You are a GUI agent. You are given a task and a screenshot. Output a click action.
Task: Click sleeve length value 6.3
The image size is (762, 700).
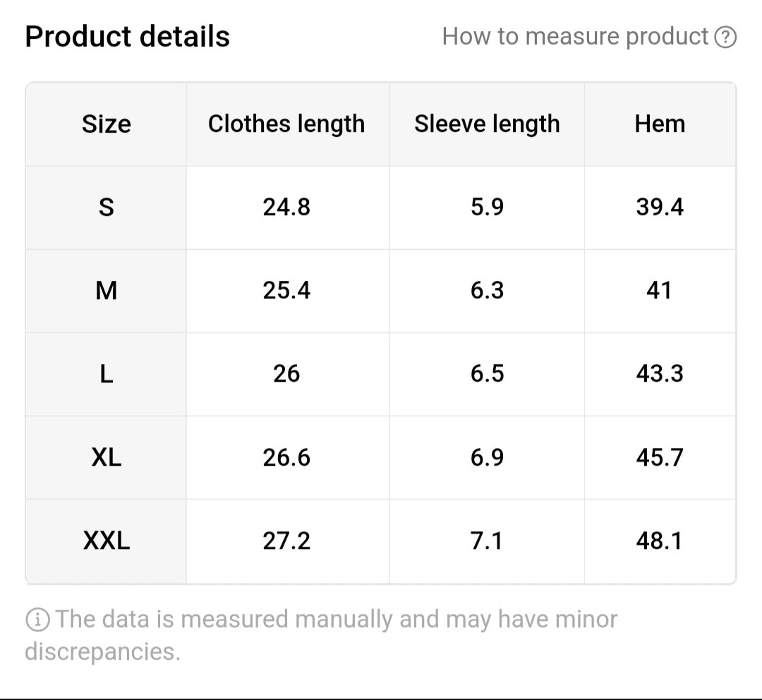coord(487,290)
